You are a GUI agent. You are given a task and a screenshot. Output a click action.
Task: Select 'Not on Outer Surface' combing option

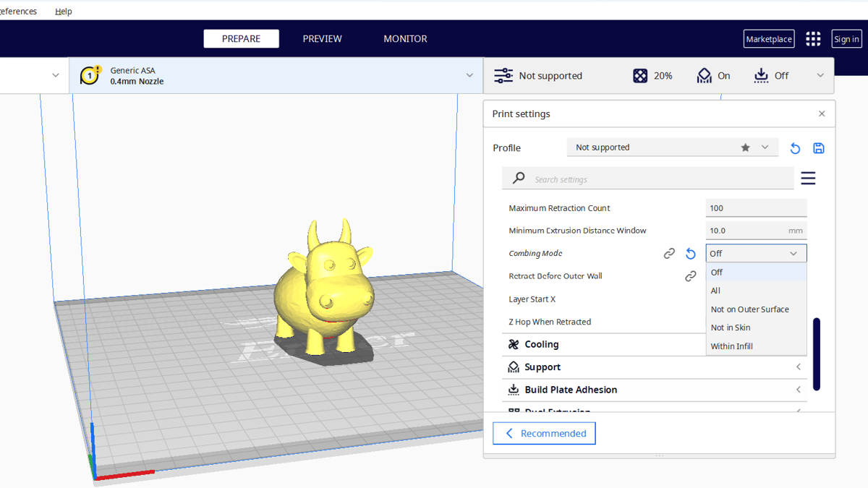pyautogui.click(x=749, y=309)
